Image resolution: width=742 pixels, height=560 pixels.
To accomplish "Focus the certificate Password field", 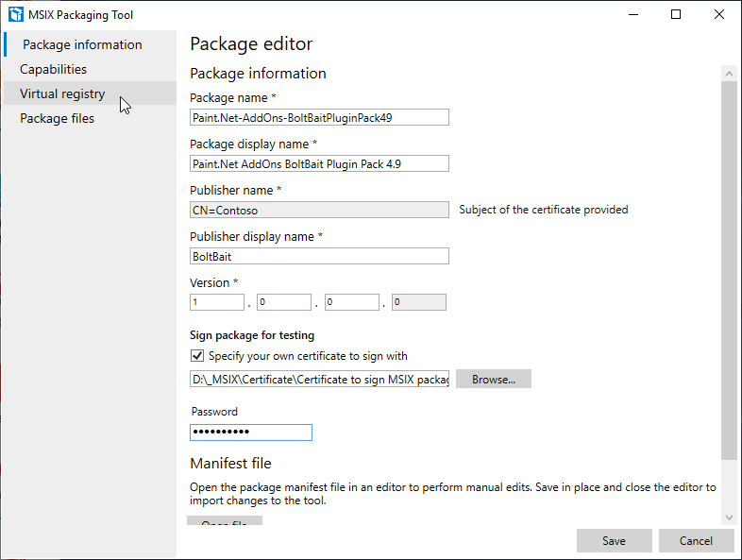I will click(251, 432).
